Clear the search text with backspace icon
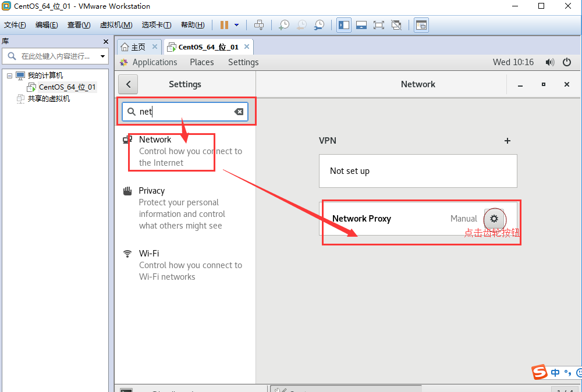The height and width of the screenshot is (392, 582). pos(239,112)
